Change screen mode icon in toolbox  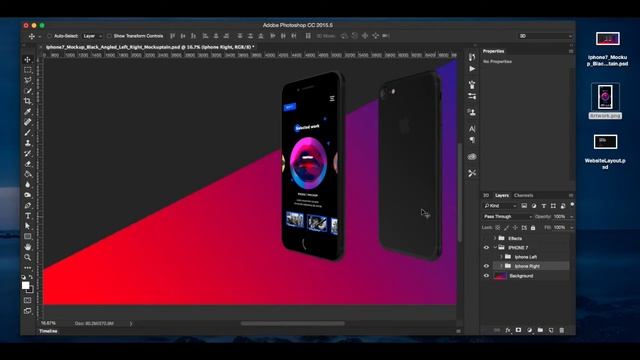coord(28,311)
